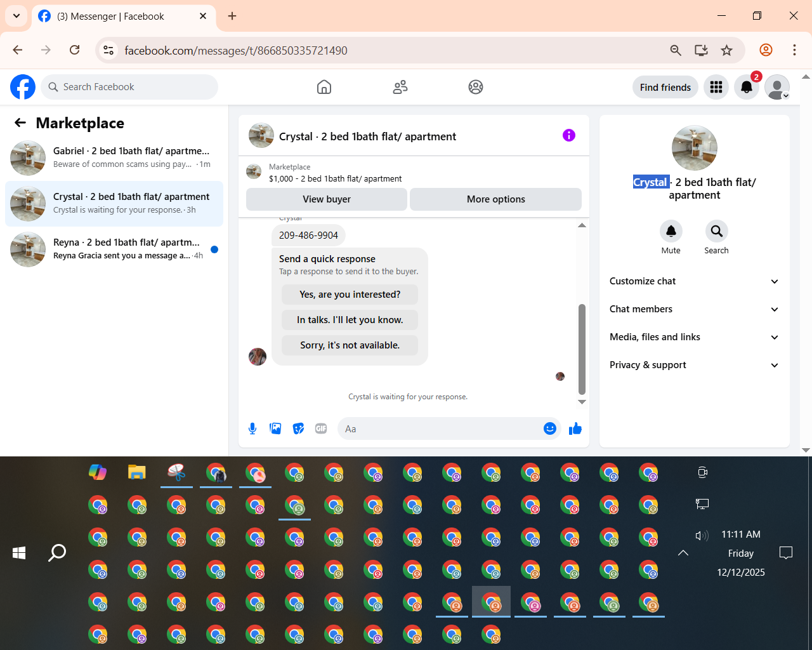Open the taskbar volume speaker icon
The image size is (812, 650).
click(702, 535)
